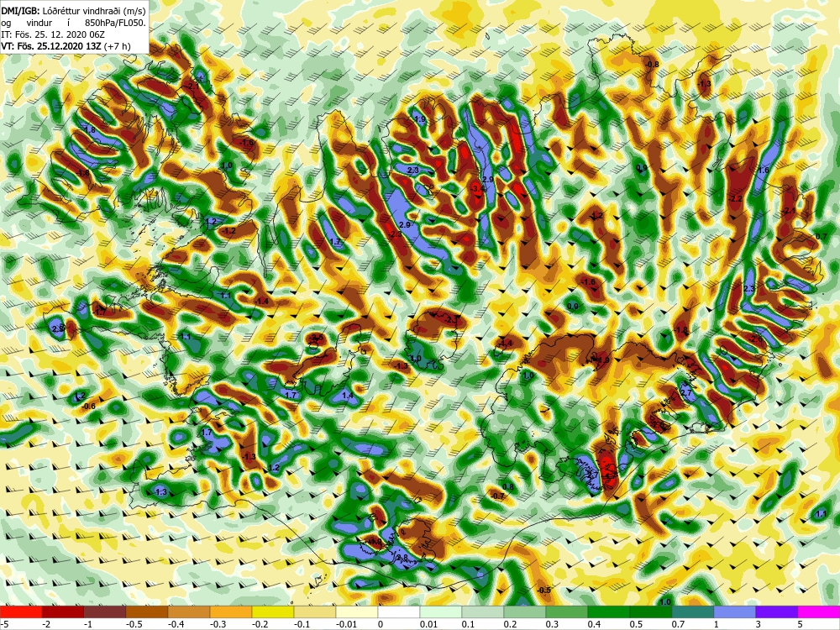The width and height of the screenshot is (840, 630).
Task: Select the green legend swatch between 0.4 and 0.5
Action: (x=609, y=612)
